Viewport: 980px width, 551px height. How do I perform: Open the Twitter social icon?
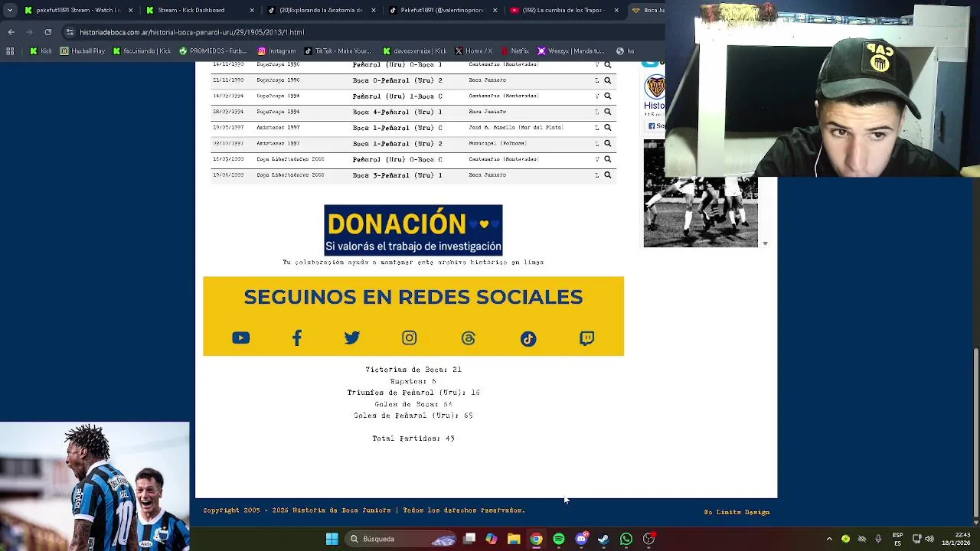[x=352, y=337]
